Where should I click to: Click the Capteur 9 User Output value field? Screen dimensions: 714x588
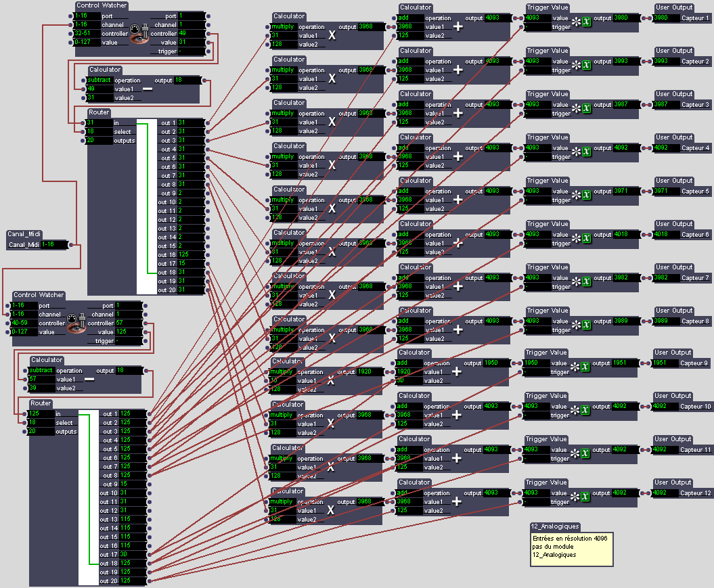pyautogui.click(x=665, y=363)
